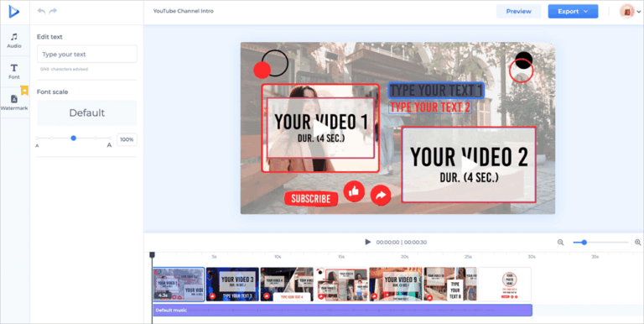This screenshot has width=644, height=324.
Task: Select the Your Photo Here scene thumbnail
Action: [x=505, y=284]
